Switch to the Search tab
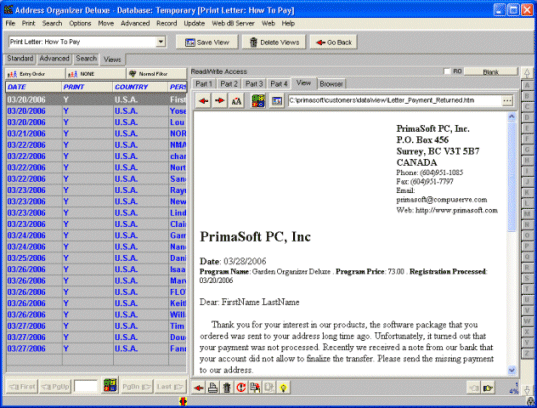Image resolution: width=537 pixels, height=408 pixels. point(86,59)
